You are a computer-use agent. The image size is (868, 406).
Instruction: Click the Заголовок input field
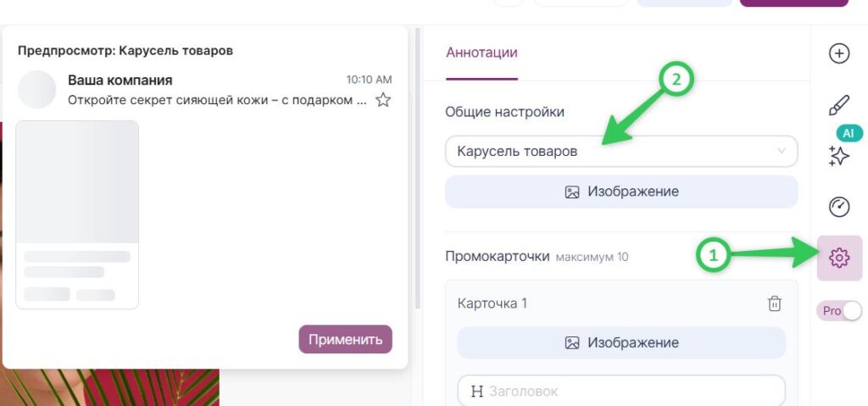pyautogui.click(x=621, y=391)
